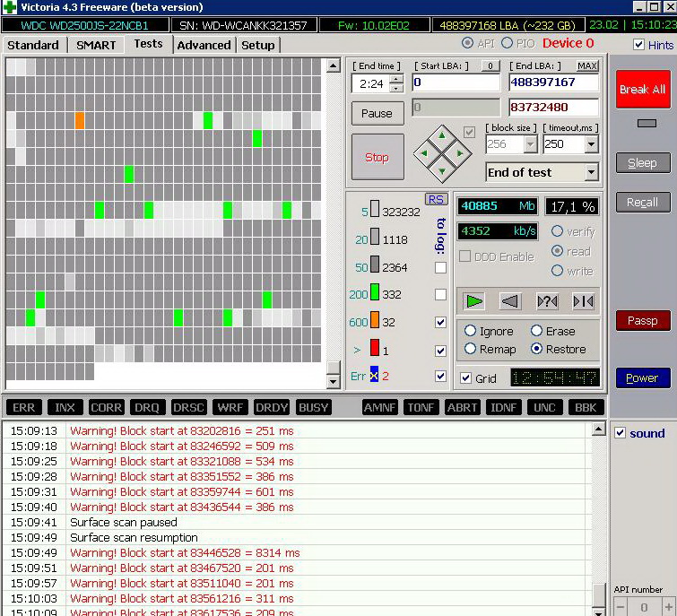Select the butterfly seek mode button
677x616 pixels.
coord(583,301)
